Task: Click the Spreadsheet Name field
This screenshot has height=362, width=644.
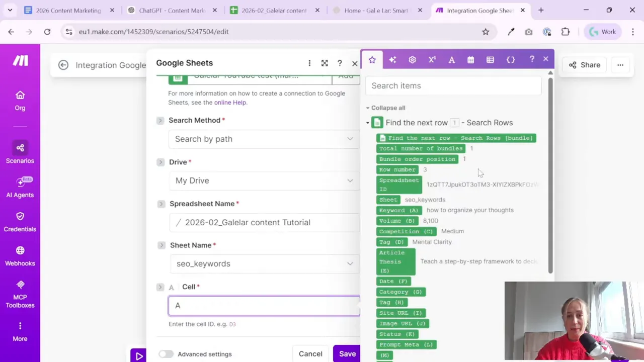Action: (264, 222)
